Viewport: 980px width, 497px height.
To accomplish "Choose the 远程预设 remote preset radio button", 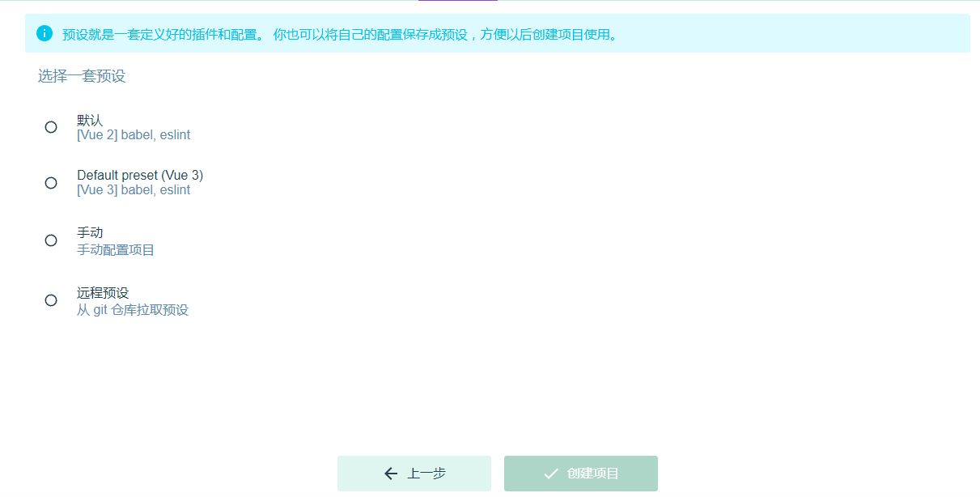I will pyautogui.click(x=51, y=300).
